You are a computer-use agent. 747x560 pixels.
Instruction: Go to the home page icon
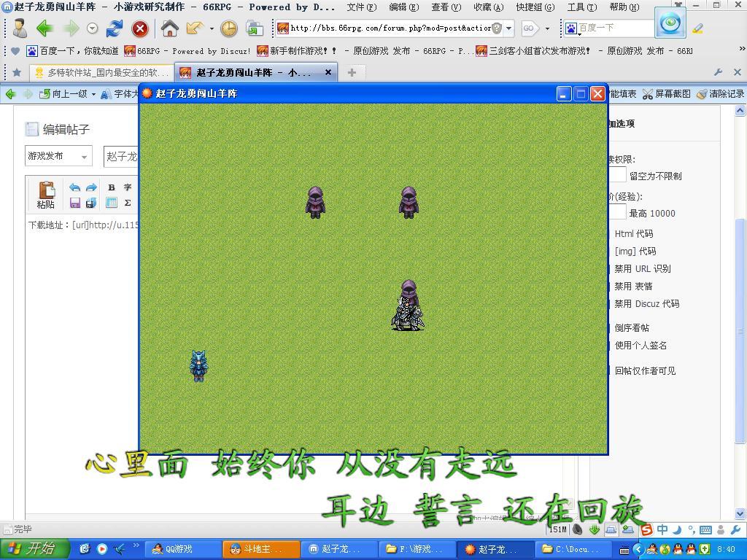coord(169,28)
